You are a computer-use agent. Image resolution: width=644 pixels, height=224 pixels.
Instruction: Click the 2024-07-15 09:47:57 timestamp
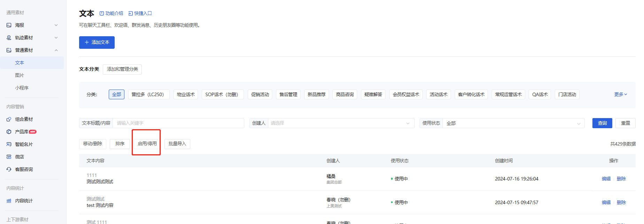tap(517, 202)
